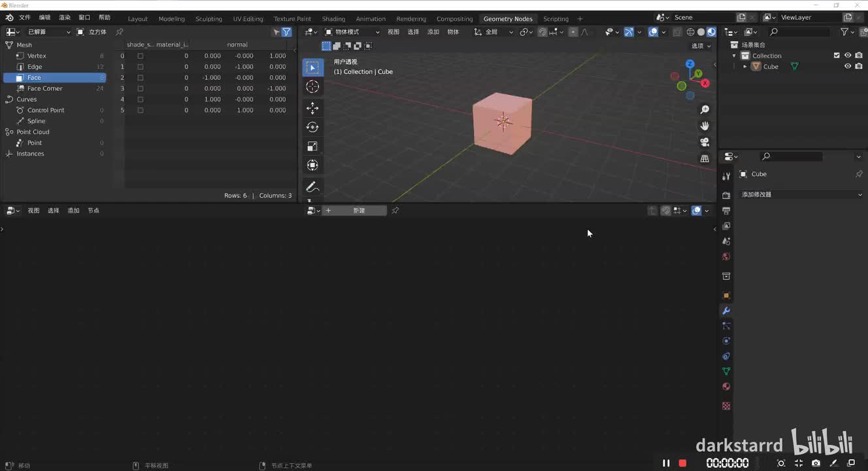The height and width of the screenshot is (471, 868).
Task: Open the Render properties tab
Action: point(726,195)
